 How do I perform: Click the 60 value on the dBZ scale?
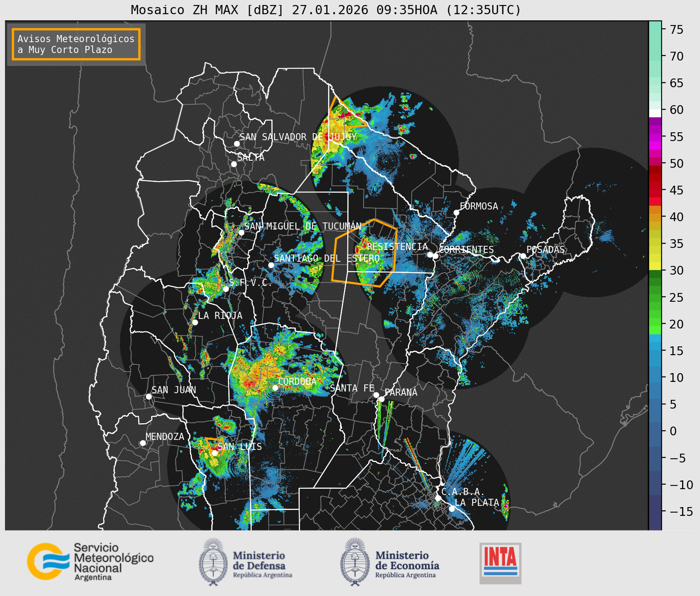point(677,110)
